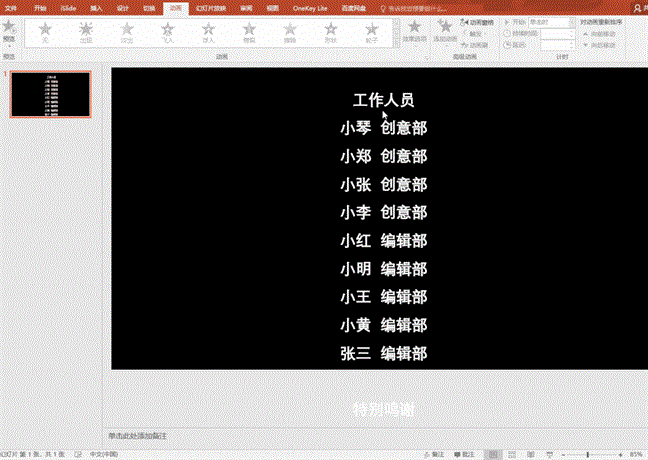
Task: Select the Fly In (飞入) animation effect
Action: tap(168, 31)
